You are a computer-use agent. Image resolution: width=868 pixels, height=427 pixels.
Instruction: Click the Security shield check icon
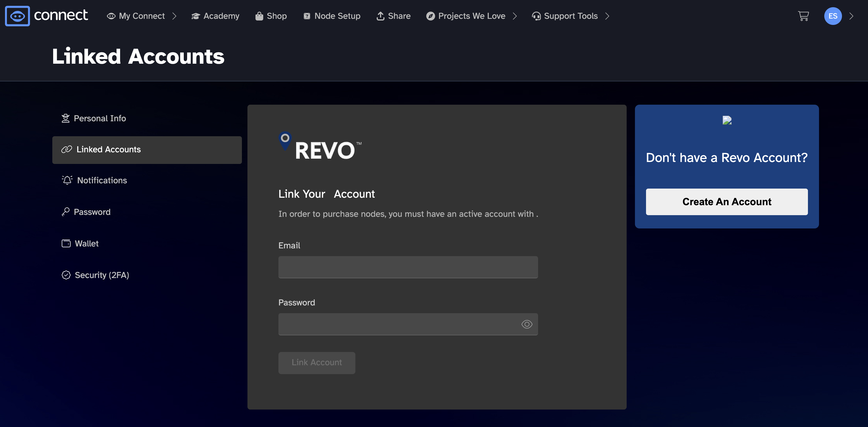pos(66,275)
